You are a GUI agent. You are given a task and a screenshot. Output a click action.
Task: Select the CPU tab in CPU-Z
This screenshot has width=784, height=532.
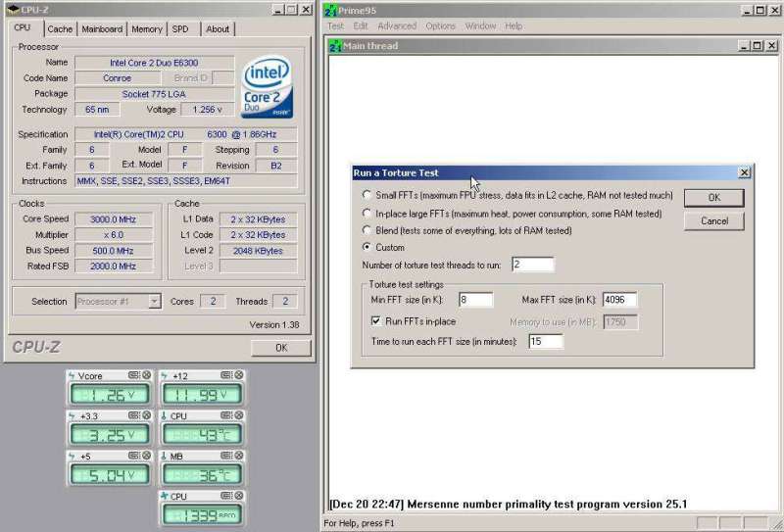pyautogui.click(x=23, y=28)
